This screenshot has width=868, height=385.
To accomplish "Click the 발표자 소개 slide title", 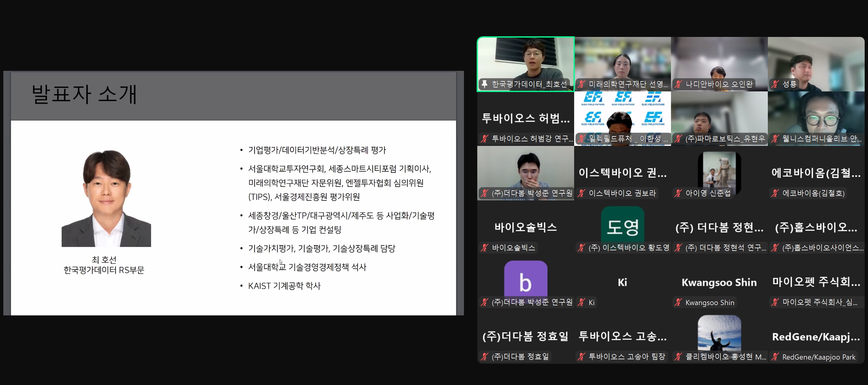I will pos(84,94).
